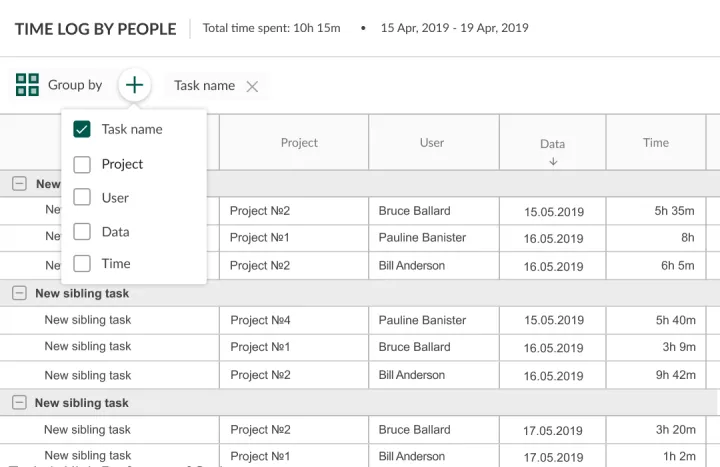This screenshot has width=720, height=467.
Task: Tick the Data checkbox option
Action: click(82, 232)
